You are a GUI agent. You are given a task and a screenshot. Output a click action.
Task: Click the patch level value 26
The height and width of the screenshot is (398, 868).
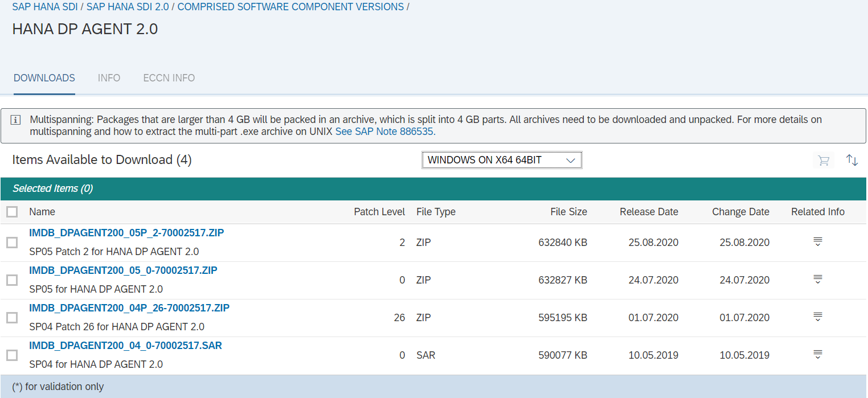coord(399,318)
